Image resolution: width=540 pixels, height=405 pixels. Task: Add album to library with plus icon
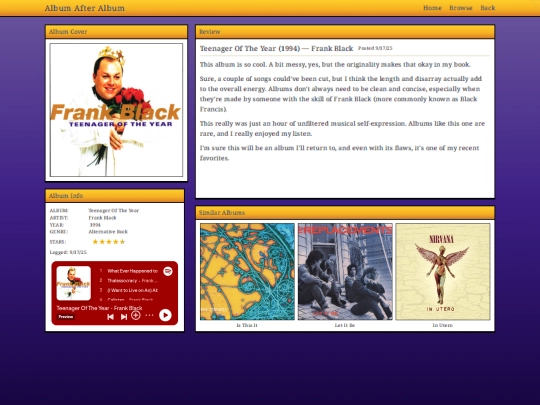pos(136,315)
